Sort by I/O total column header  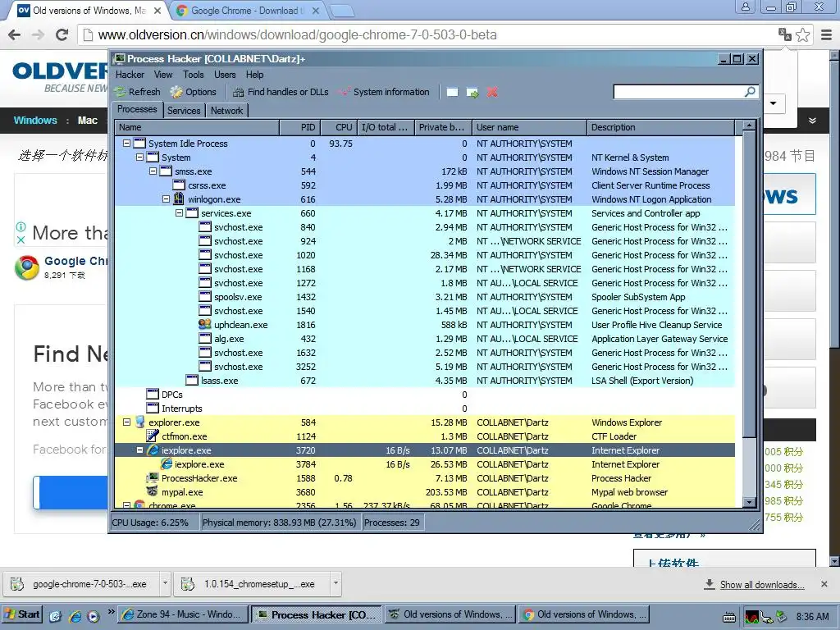386,127
